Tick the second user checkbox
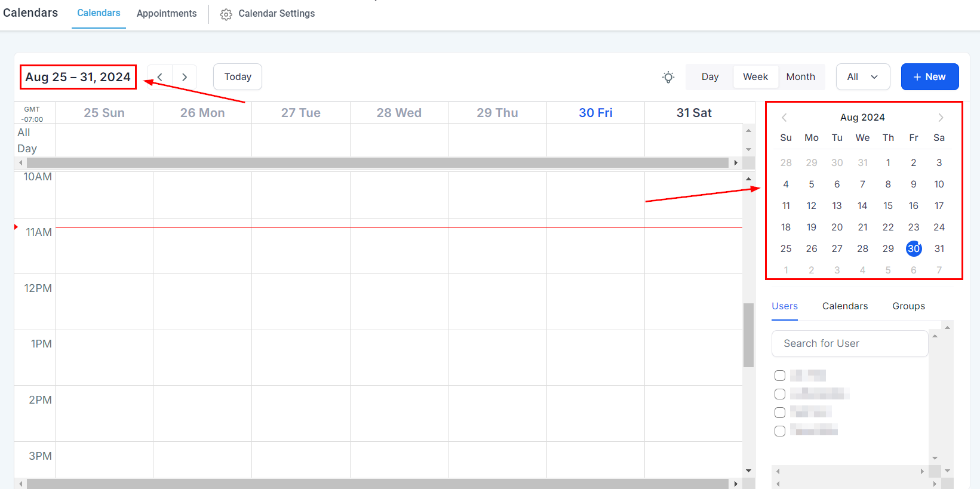 point(780,394)
